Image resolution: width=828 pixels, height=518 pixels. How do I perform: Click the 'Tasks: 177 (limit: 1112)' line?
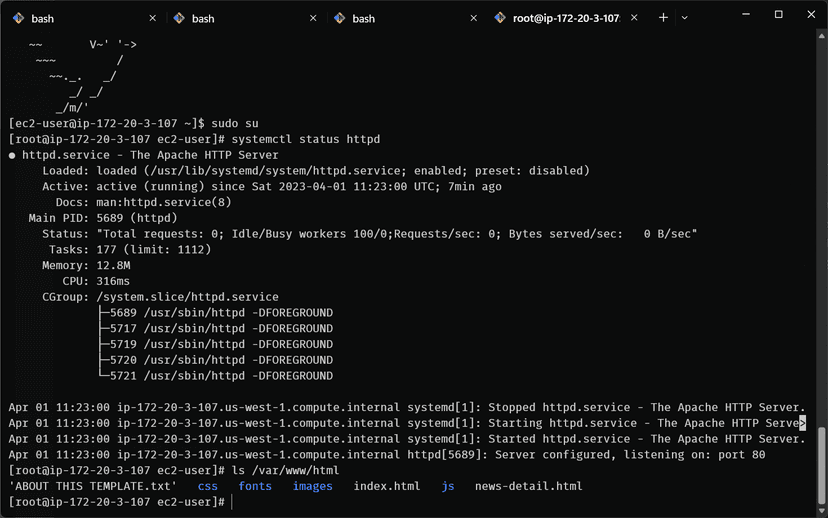[130, 250]
